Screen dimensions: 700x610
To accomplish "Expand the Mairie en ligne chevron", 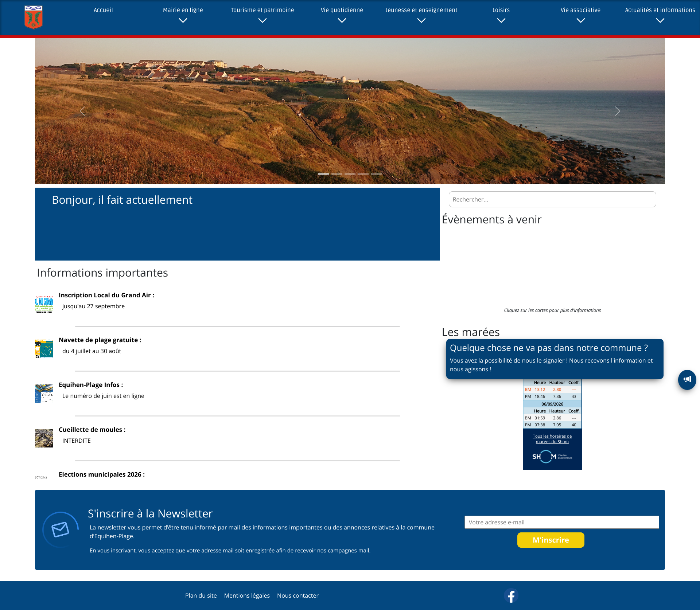I will click(183, 21).
